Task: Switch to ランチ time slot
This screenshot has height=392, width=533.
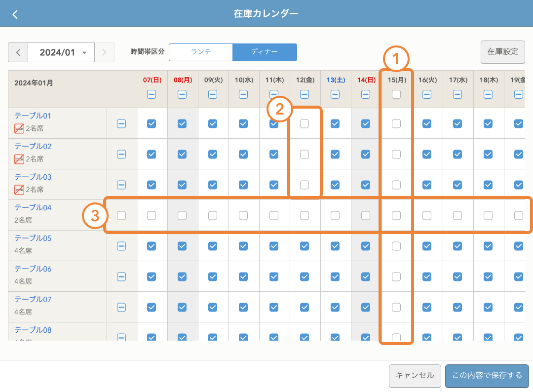Action: pyautogui.click(x=201, y=52)
